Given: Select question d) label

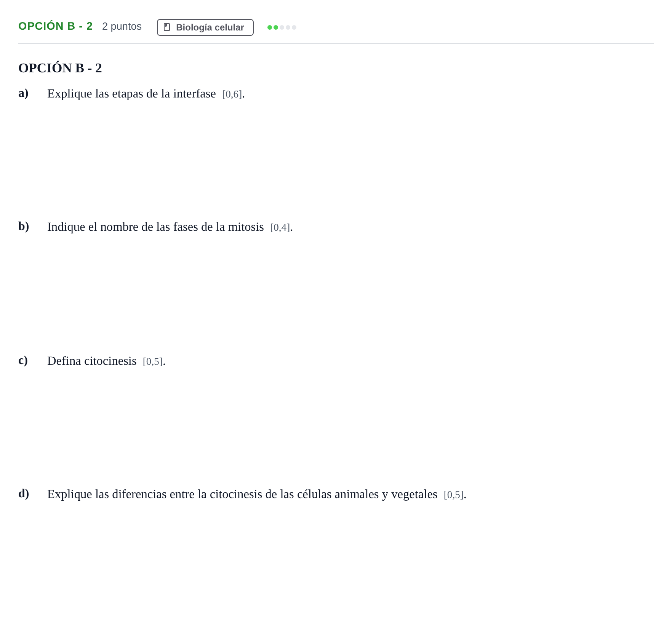Looking at the screenshot, I should pyautogui.click(x=24, y=493).
